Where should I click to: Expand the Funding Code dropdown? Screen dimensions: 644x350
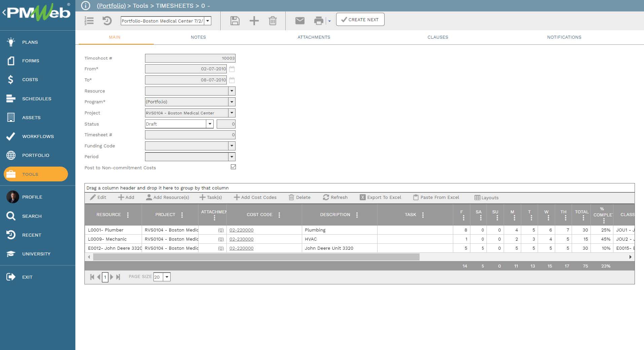pos(231,146)
